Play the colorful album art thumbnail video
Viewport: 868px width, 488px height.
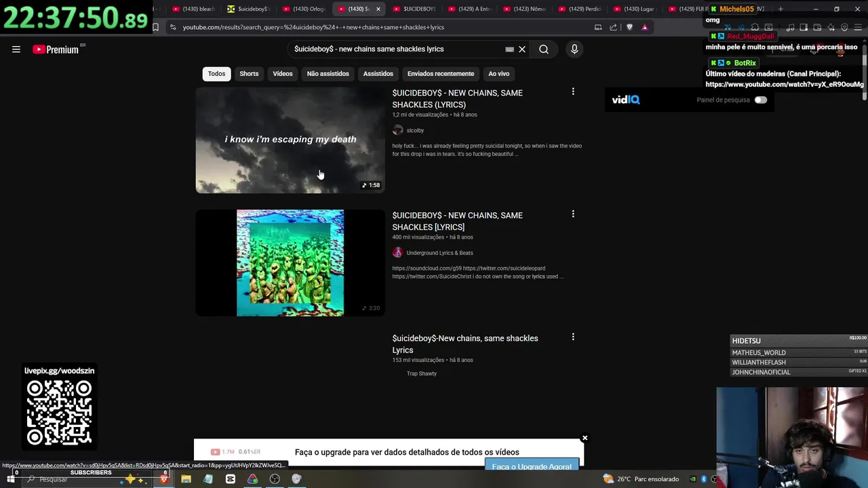tap(290, 263)
